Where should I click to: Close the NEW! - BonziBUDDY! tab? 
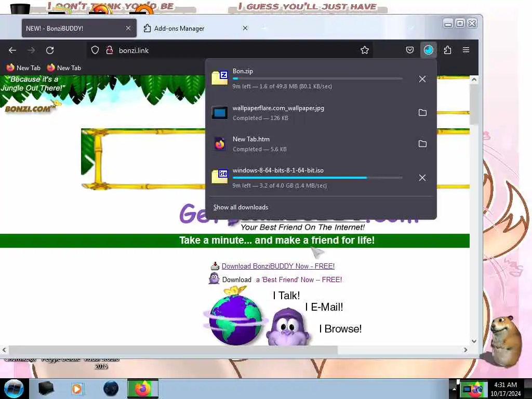click(x=128, y=28)
